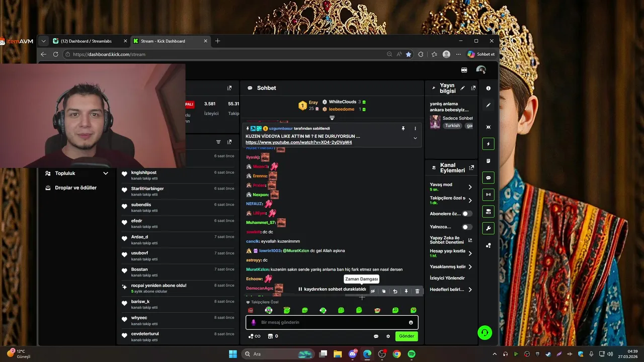Viewport: 644px width, 362px height.
Task: Click the pin icon on pinned message
Action: point(403,129)
